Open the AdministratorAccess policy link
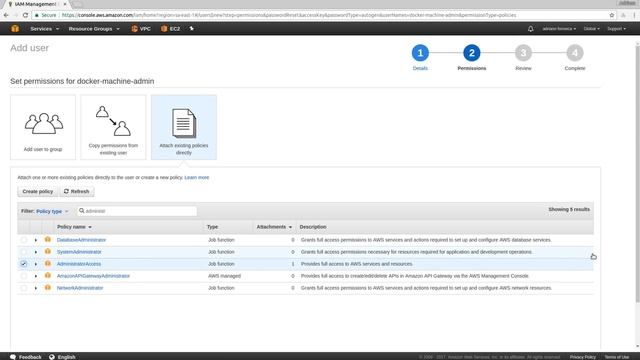Image resolution: width=640 pixels, height=360 pixels. pos(79,264)
